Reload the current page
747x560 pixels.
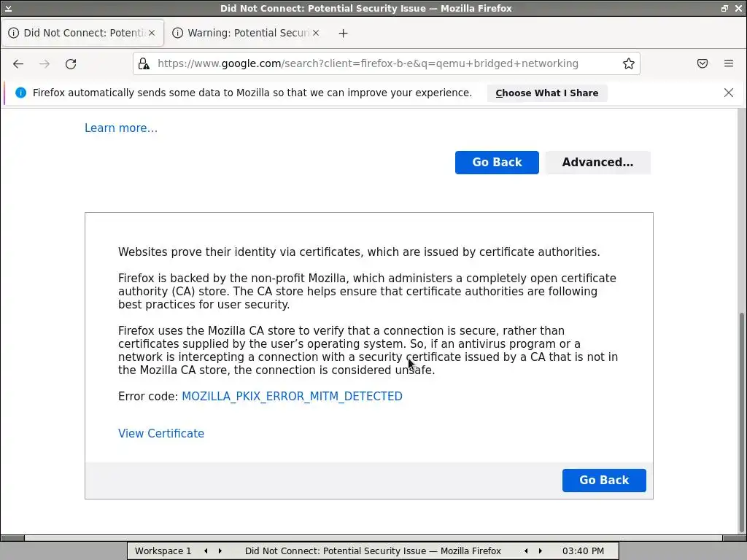(x=71, y=64)
